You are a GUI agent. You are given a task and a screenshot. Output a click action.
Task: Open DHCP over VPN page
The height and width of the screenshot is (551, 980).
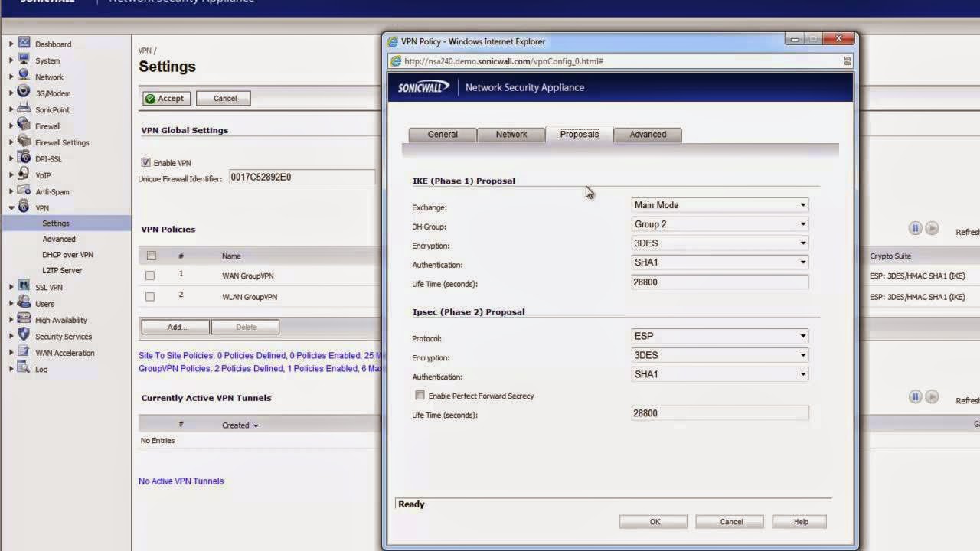point(67,255)
